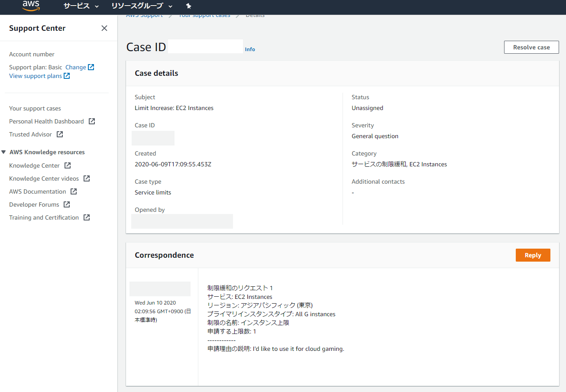
Task: Select Support plan: Basic text
Action: (36, 67)
